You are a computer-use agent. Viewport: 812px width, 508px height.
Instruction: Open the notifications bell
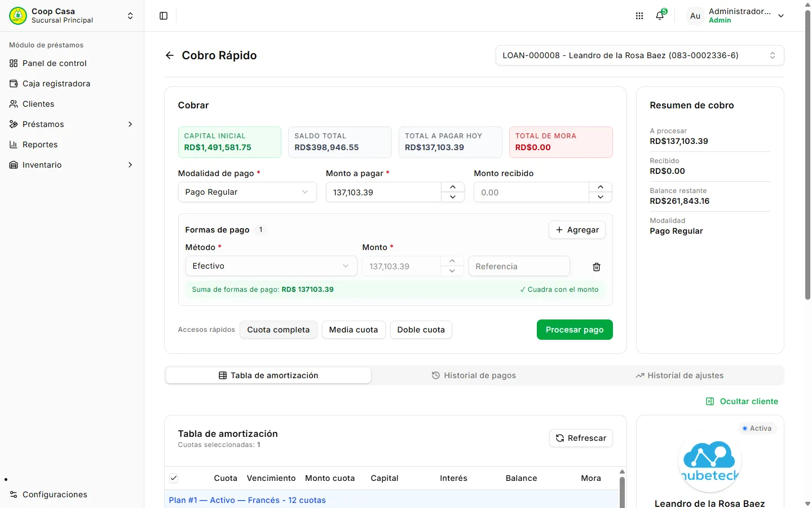pos(660,16)
